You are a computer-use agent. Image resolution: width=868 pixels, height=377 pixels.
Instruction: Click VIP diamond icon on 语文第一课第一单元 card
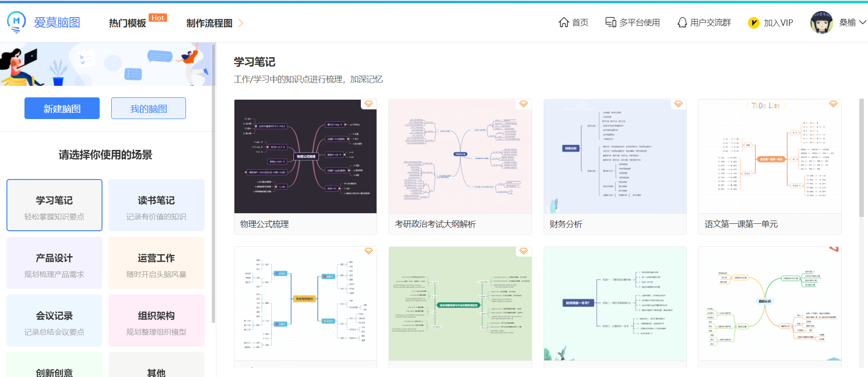tap(833, 104)
